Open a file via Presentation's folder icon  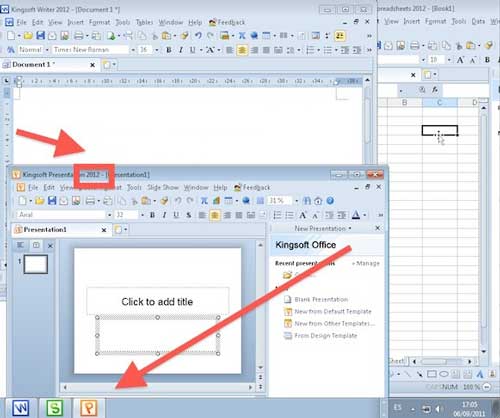pyautogui.click(x=40, y=200)
